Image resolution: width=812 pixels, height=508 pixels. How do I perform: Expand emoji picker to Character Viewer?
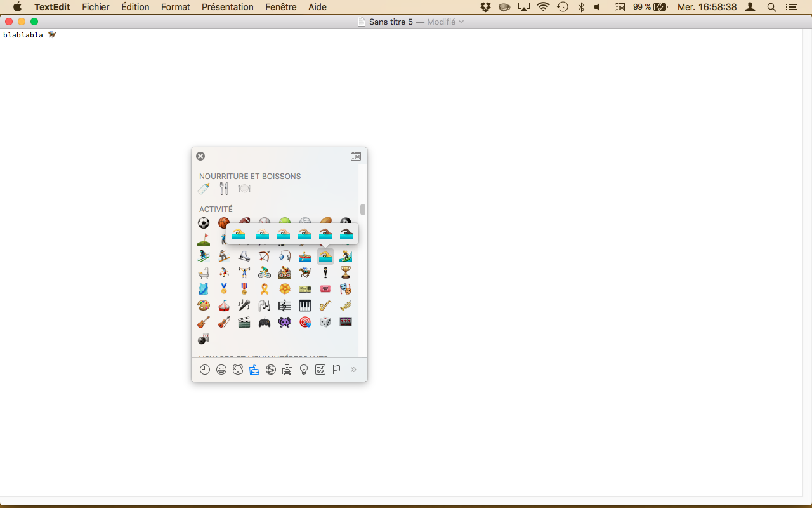[x=356, y=156]
